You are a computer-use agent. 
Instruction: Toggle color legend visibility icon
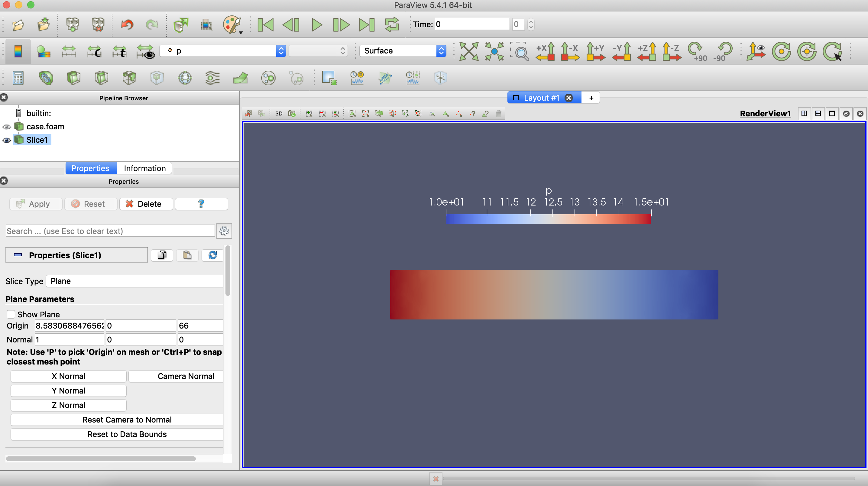[18, 51]
